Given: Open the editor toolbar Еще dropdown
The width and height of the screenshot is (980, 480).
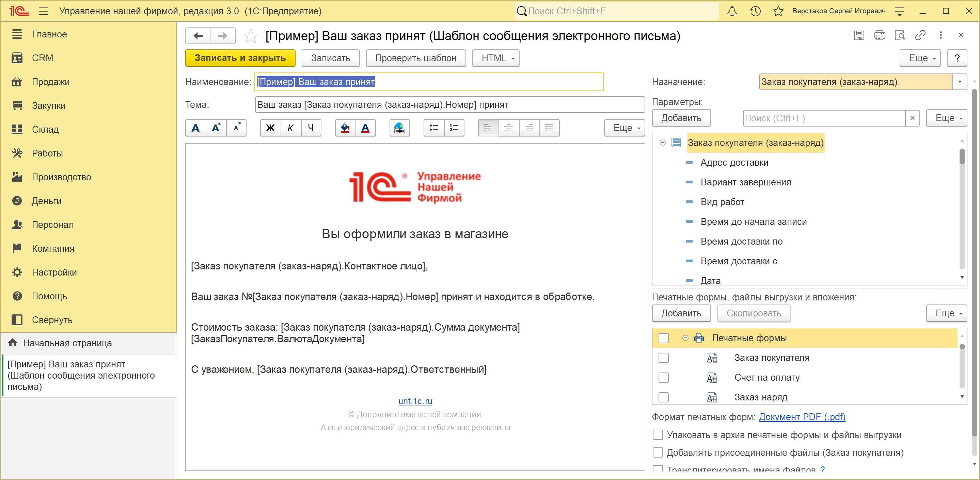Looking at the screenshot, I should 624,128.
